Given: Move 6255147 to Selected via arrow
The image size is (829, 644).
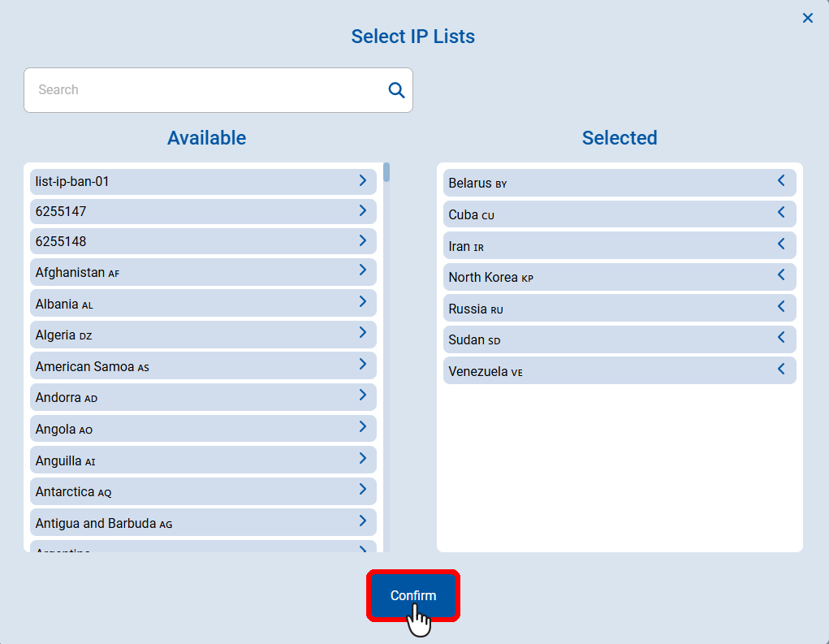Looking at the screenshot, I should pyautogui.click(x=363, y=210).
